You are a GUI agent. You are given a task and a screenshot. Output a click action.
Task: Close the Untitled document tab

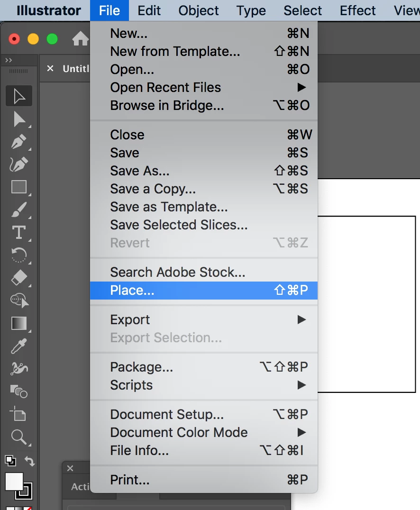[x=50, y=68]
